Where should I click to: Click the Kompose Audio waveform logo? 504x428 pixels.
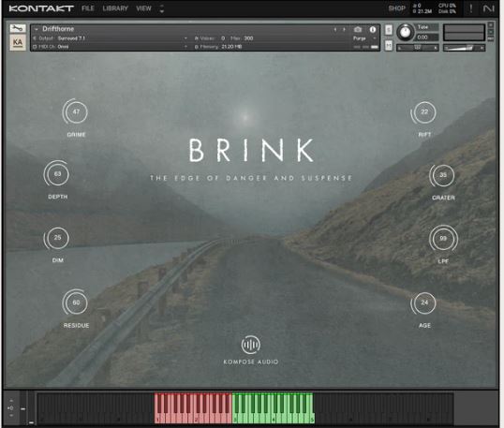(251, 345)
